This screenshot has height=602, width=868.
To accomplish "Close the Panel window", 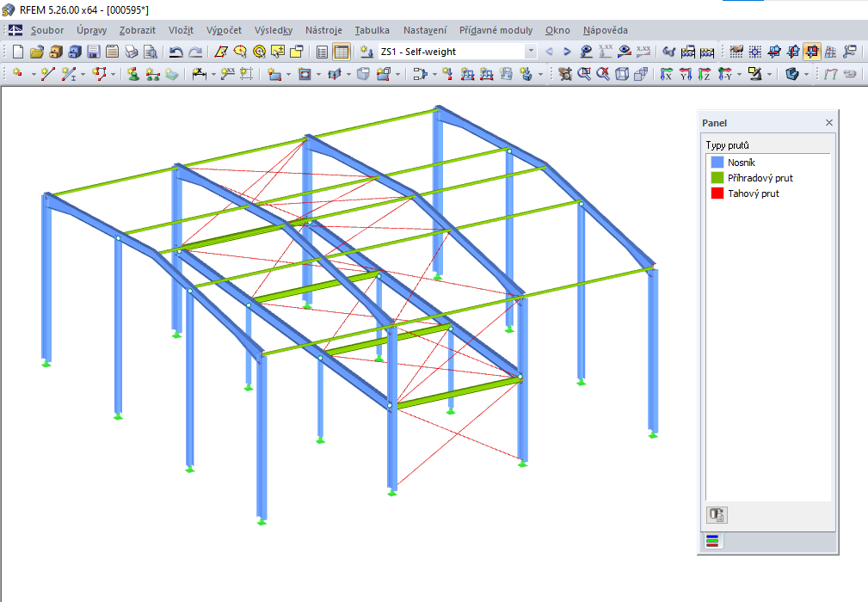I will pyautogui.click(x=828, y=122).
